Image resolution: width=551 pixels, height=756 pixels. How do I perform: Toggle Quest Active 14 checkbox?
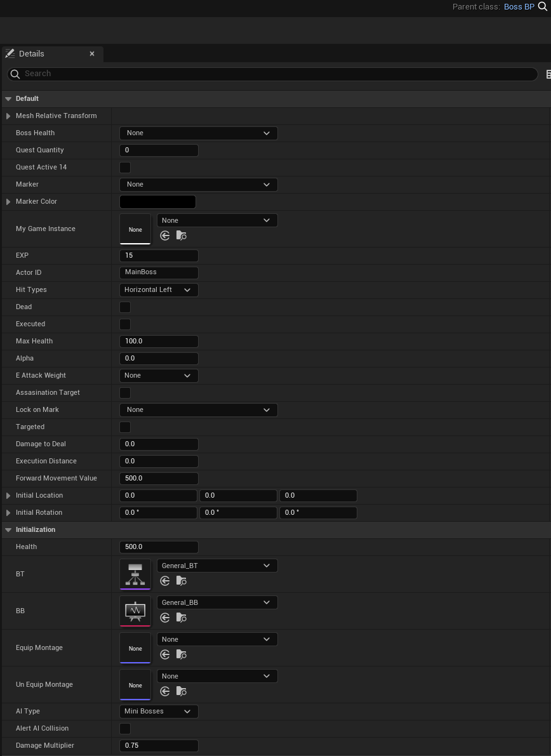coord(125,168)
